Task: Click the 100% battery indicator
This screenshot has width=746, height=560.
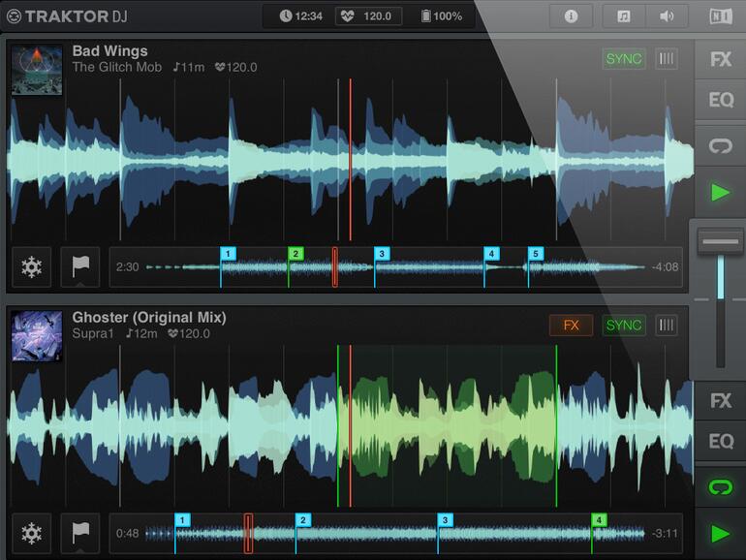Action: (442, 16)
